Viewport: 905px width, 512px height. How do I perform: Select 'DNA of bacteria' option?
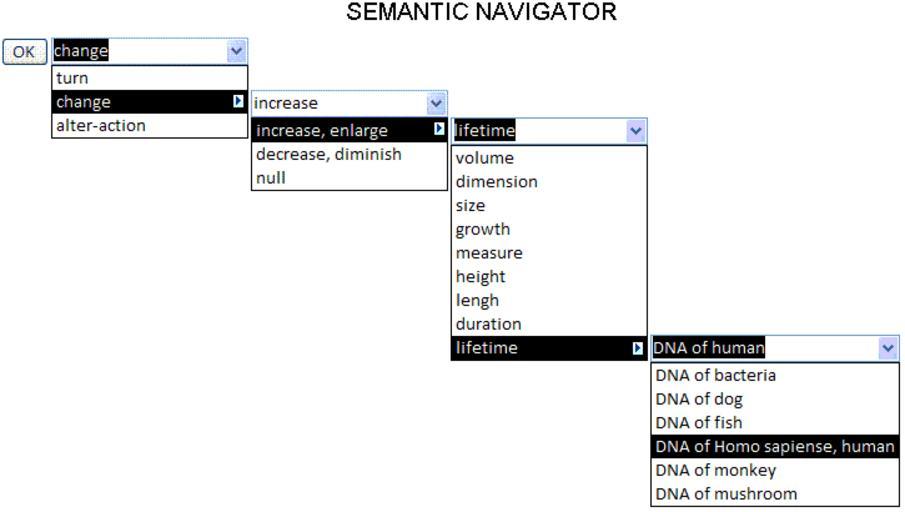click(x=775, y=375)
